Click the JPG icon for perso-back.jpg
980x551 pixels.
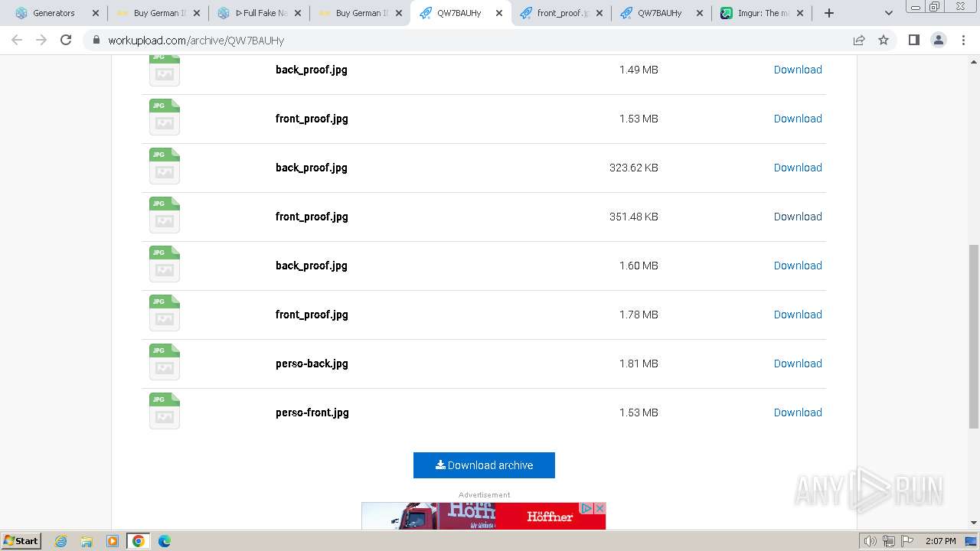tap(165, 362)
